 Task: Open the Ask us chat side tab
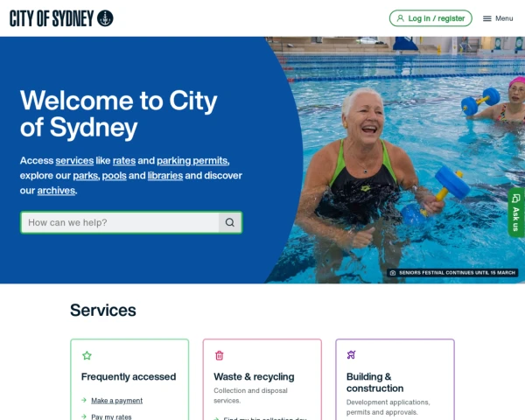pyautogui.click(x=516, y=213)
